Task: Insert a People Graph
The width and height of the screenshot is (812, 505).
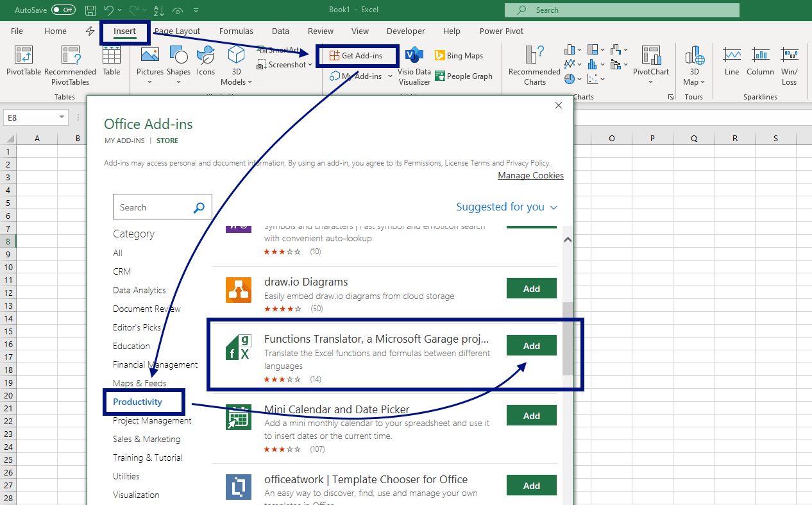Action: [x=464, y=76]
